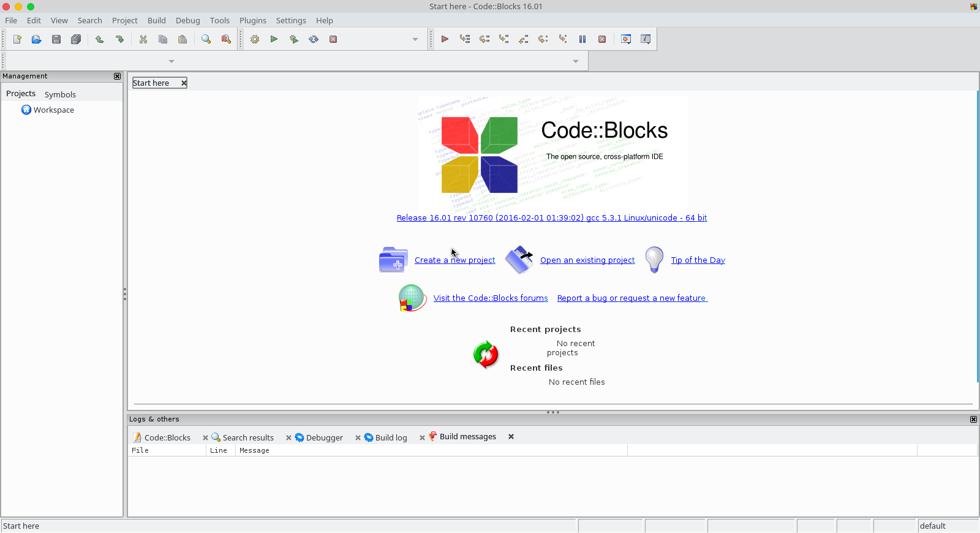Click the New file toolbar icon
Screen dimensions: 980x533
point(17,39)
